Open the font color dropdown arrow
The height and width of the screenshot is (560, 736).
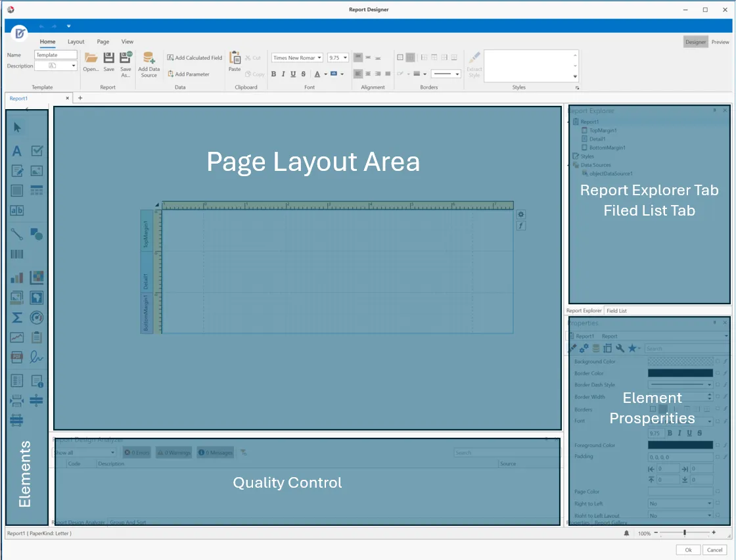tap(326, 74)
